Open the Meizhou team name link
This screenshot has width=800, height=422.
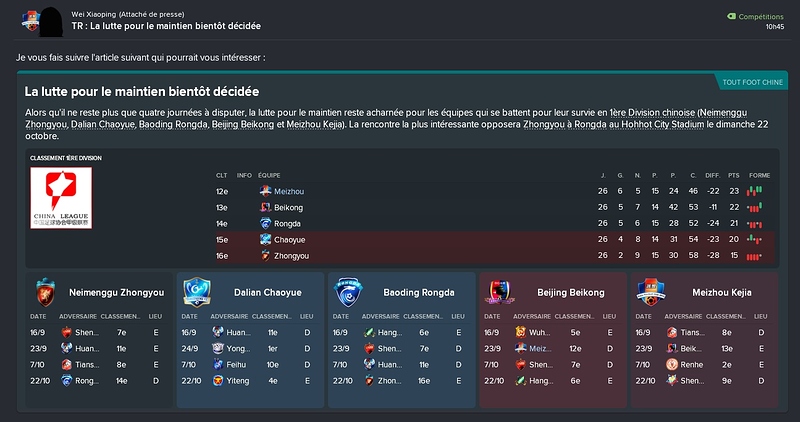[289, 191]
